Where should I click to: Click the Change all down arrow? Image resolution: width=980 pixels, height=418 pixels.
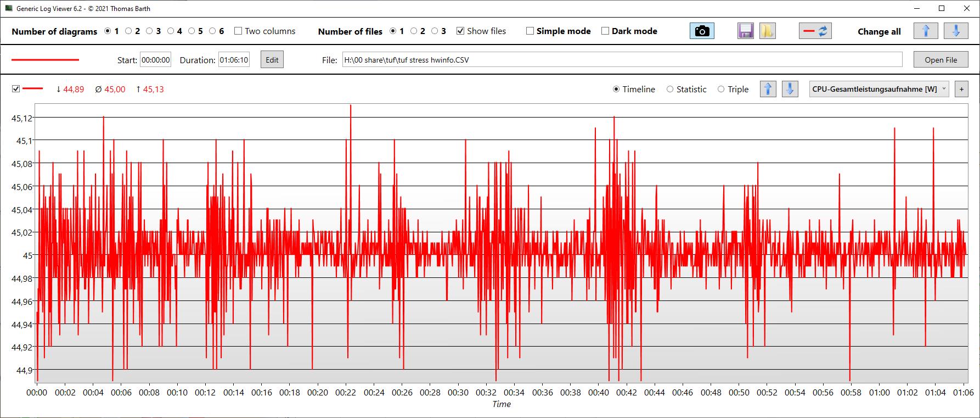click(x=956, y=31)
